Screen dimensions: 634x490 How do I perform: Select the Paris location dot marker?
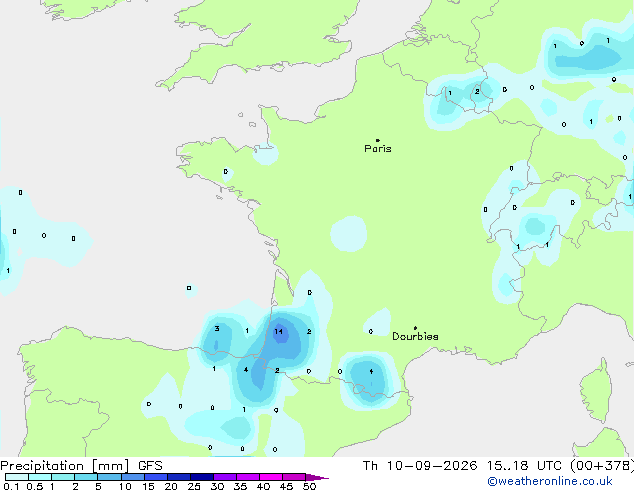378,140
